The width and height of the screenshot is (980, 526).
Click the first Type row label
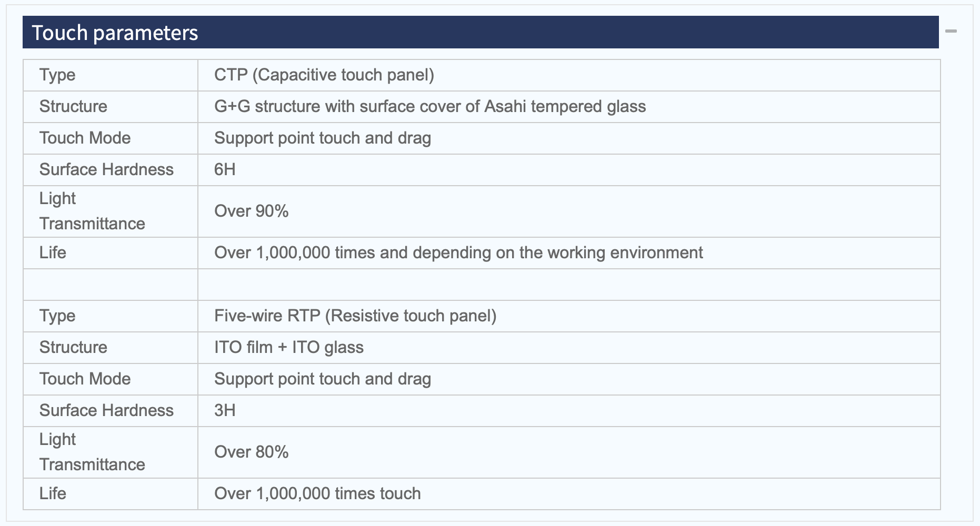coord(57,75)
